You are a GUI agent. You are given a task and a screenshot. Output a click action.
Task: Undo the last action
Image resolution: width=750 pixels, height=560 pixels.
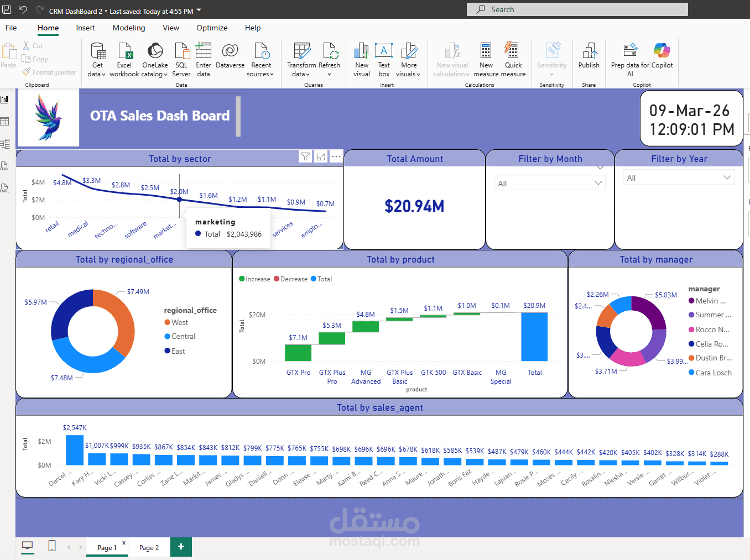tap(23, 9)
